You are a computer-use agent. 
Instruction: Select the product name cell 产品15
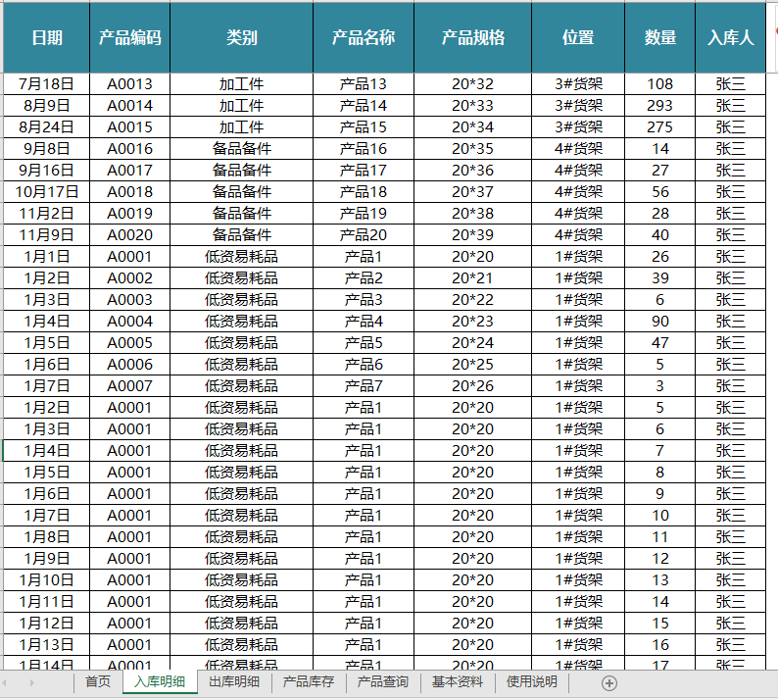(364, 127)
